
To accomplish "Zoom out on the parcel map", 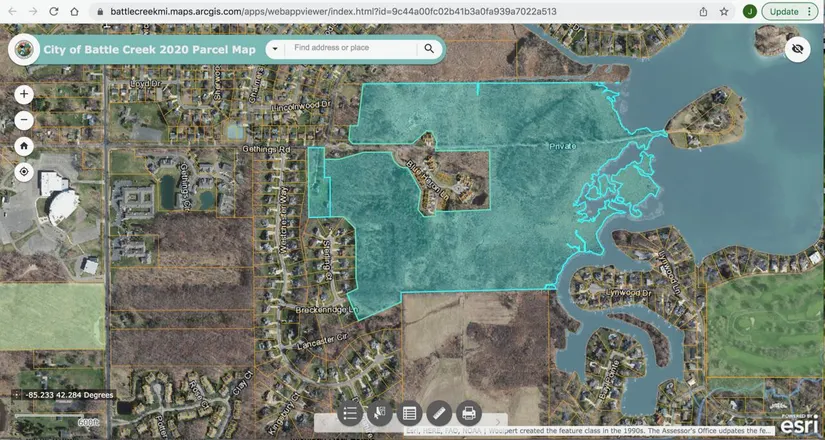I will point(24,120).
